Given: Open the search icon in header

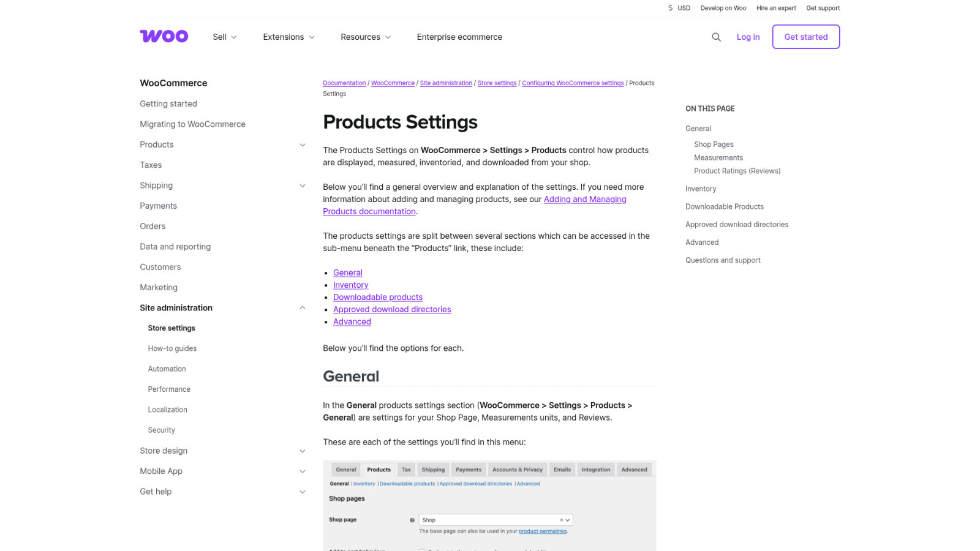Looking at the screenshot, I should point(716,37).
